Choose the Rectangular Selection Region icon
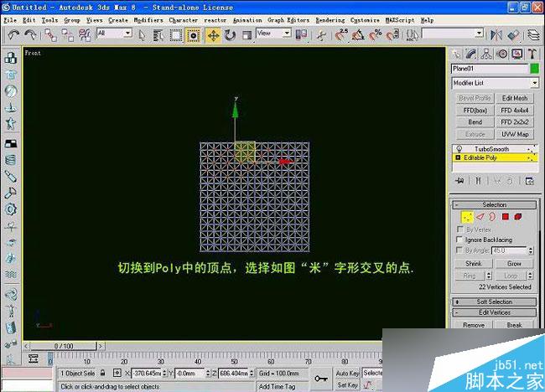Viewport: 545px width, 392px height. tap(176, 35)
